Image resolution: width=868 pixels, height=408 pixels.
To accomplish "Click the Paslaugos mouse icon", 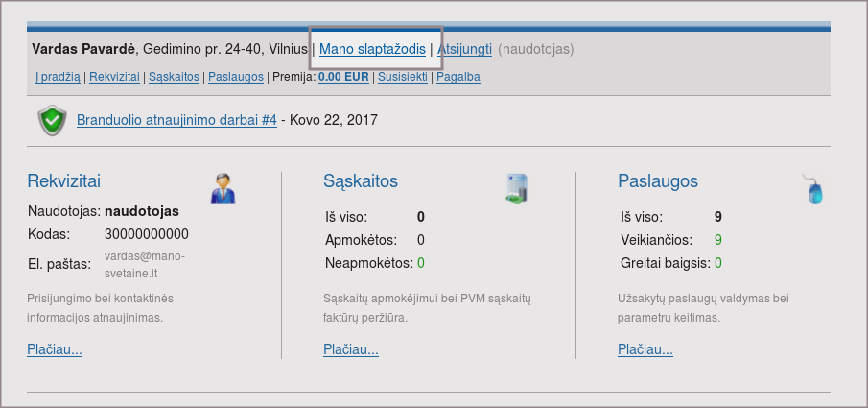I will [x=814, y=188].
